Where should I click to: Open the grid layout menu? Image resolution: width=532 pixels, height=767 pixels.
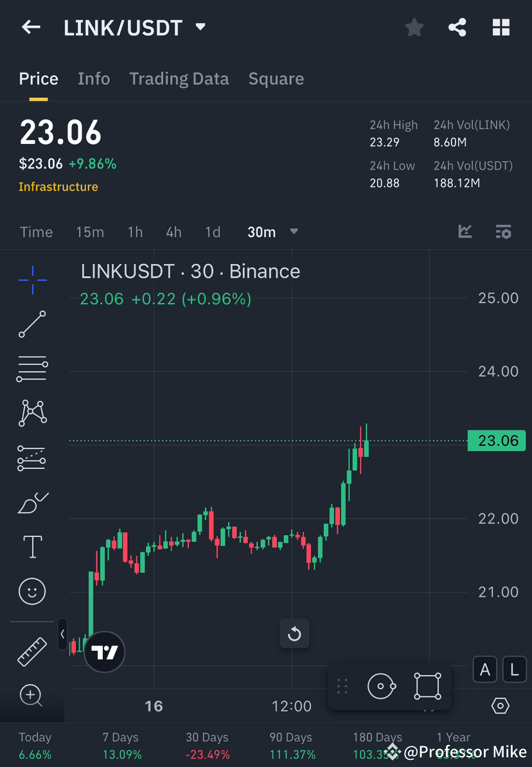(x=501, y=27)
